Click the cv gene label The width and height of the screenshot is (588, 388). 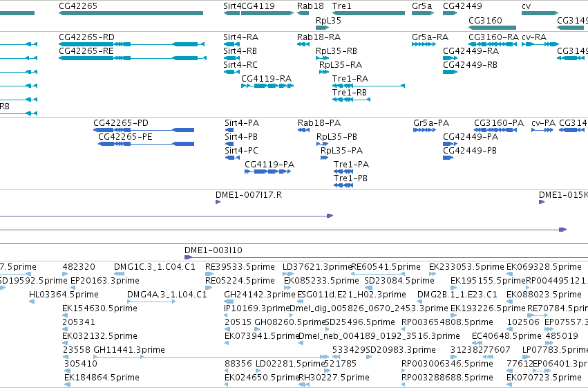tap(526, 6)
